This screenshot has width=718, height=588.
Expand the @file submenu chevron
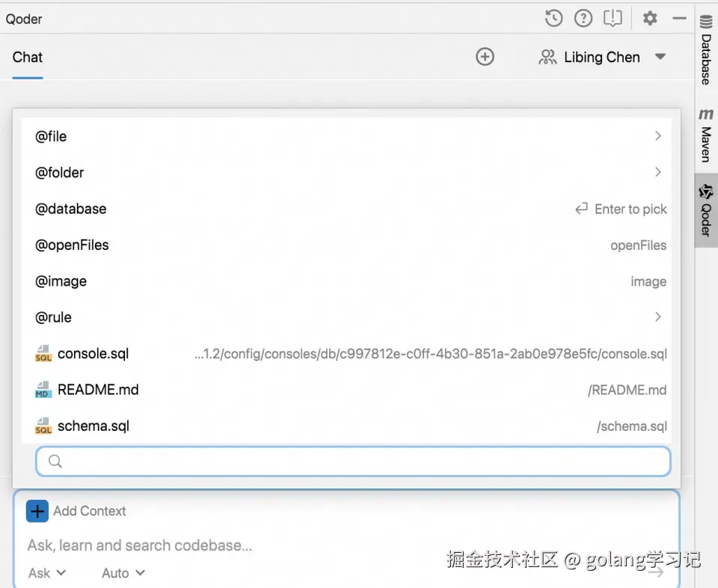658,136
